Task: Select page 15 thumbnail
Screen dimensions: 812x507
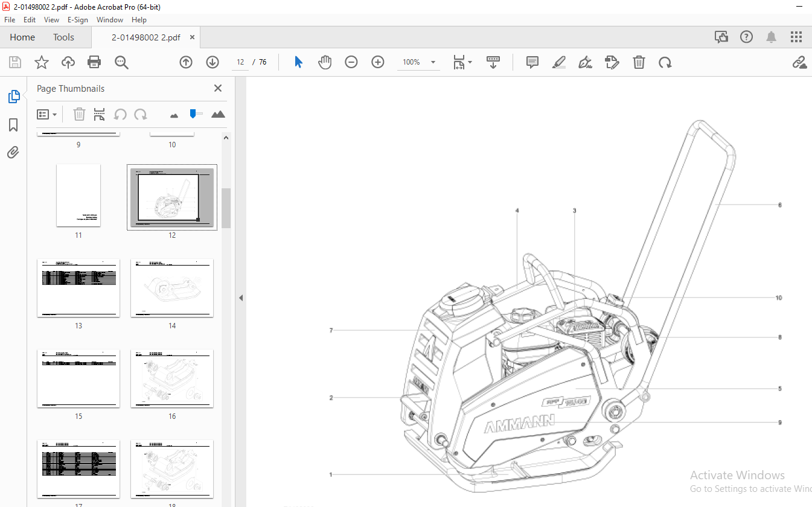Action: click(x=78, y=378)
